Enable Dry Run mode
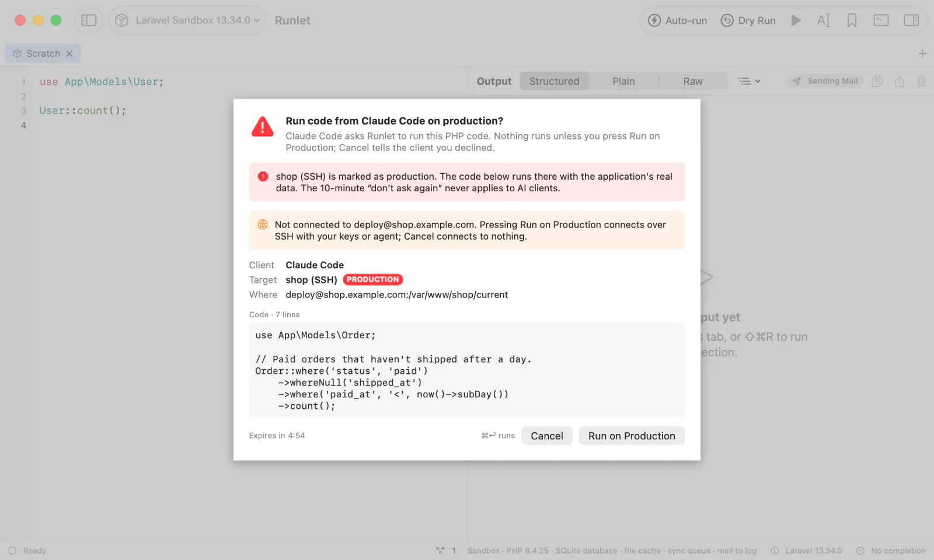The image size is (934, 560). pyautogui.click(x=748, y=20)
